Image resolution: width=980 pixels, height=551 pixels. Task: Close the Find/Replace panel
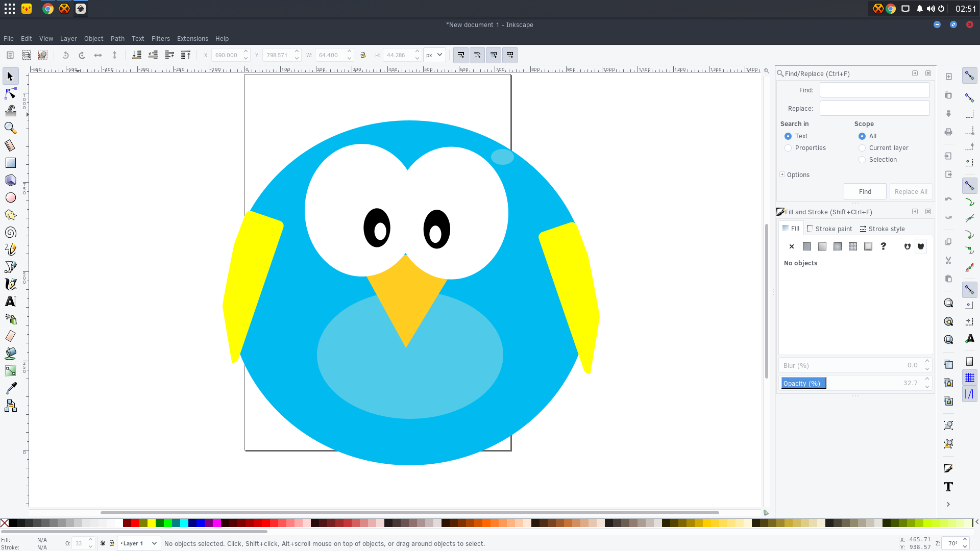928,73
